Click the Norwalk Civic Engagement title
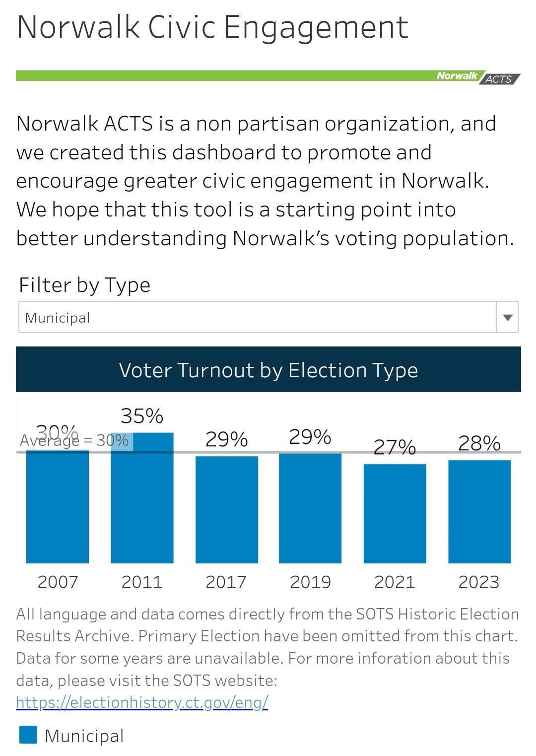 click(212, 28)
